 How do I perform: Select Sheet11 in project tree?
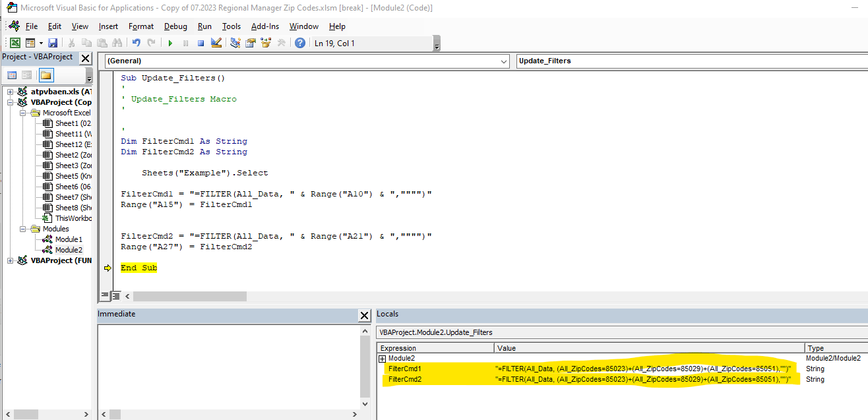[x=67, y=134]
